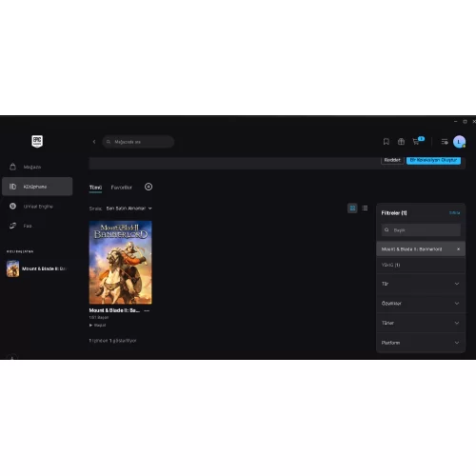Switch to list view
The width and height of the screenshot is (476, 476).
(x=365, y=208)
